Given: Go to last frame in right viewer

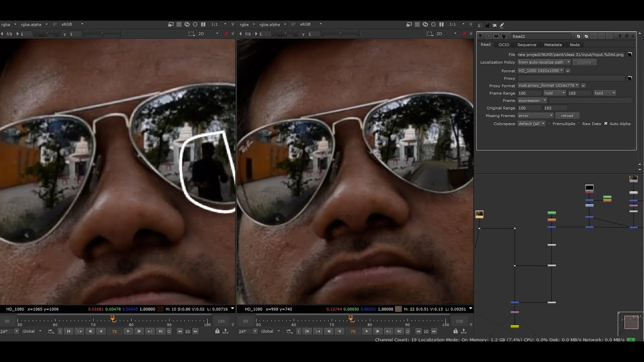Looking at the screenshot, I should point(399,331).
